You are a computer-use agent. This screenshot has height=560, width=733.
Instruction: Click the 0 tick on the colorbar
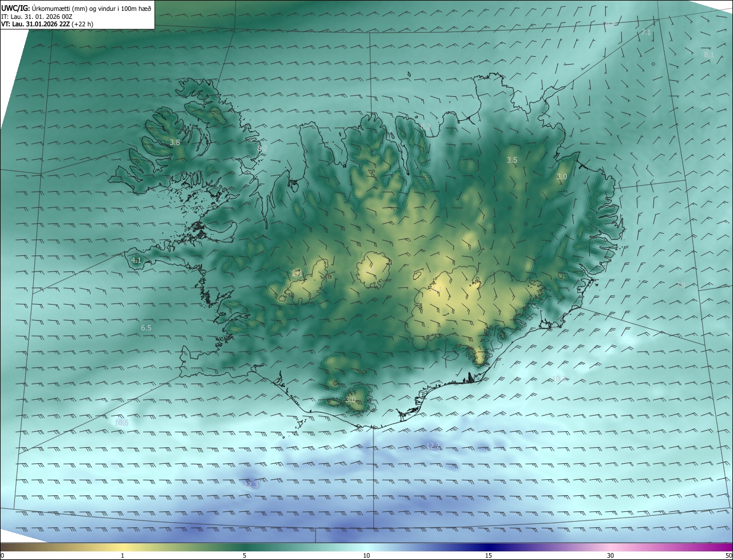coord(2,555)
